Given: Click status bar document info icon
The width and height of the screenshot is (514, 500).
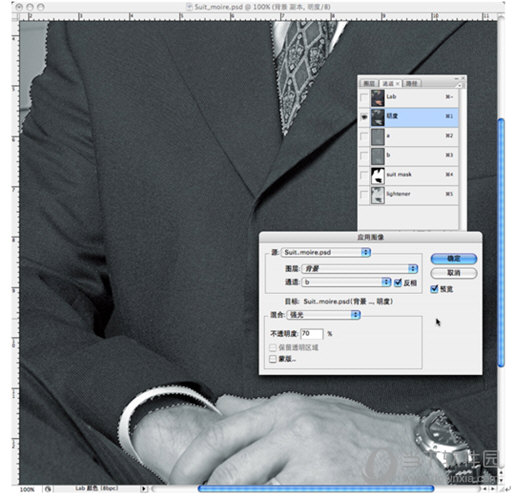Looking at the screenshot, I should click(x=48, y=489).
